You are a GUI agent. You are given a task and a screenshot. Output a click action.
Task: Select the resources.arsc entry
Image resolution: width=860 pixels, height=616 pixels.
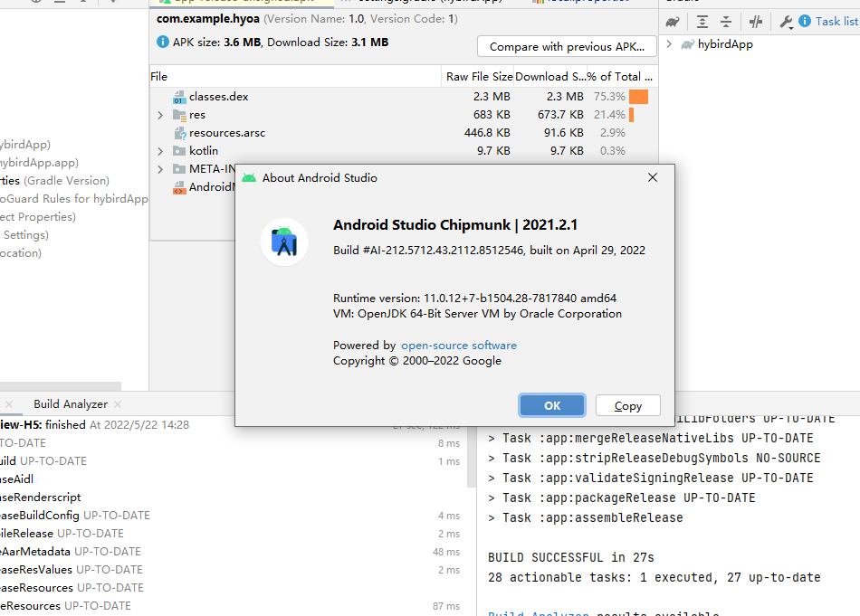(x=227, y=133)
